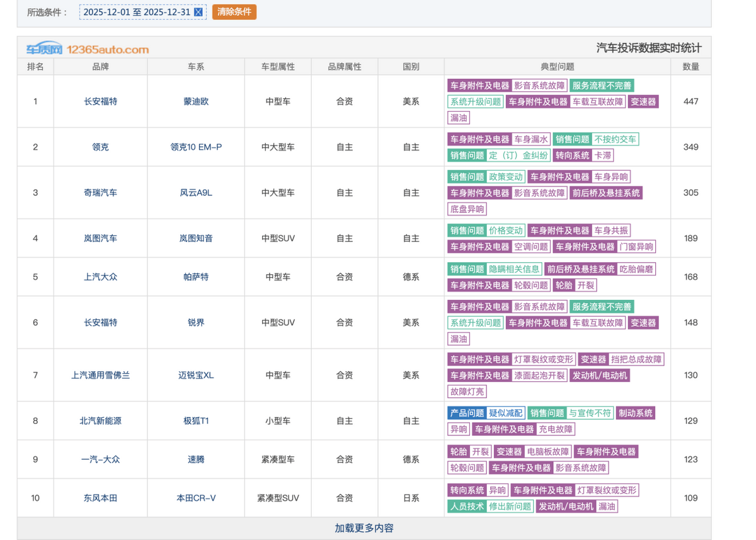Click the 车身漏水 issue tag
Image resolution: width=756 pixels, height=540 pixels.
tap(531, 139)
